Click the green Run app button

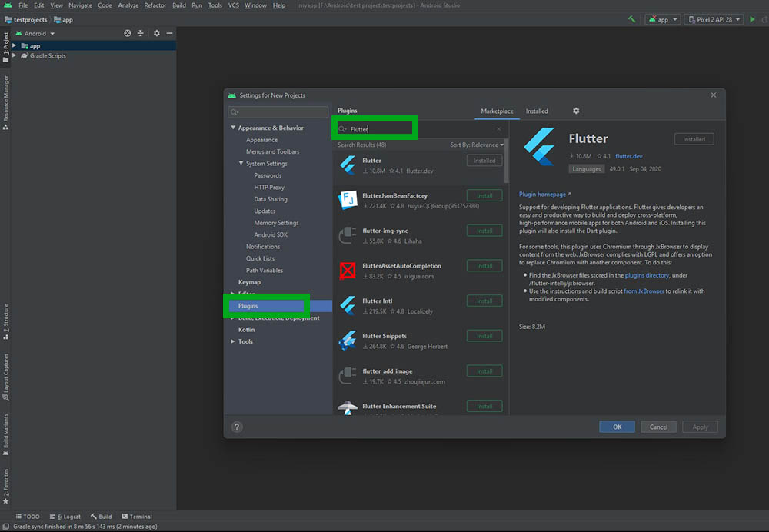[751, 19]
